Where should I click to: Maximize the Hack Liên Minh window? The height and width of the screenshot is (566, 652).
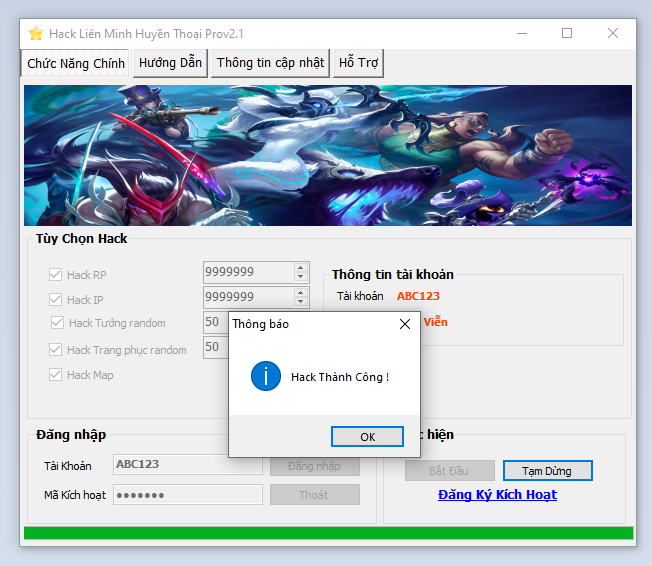567,33
